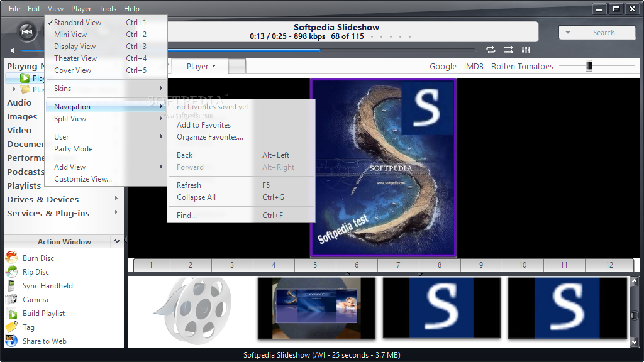This screenshot has height=362, width=644.
Task: Adjust the thumbnail size slider
Action: [589, 65]
